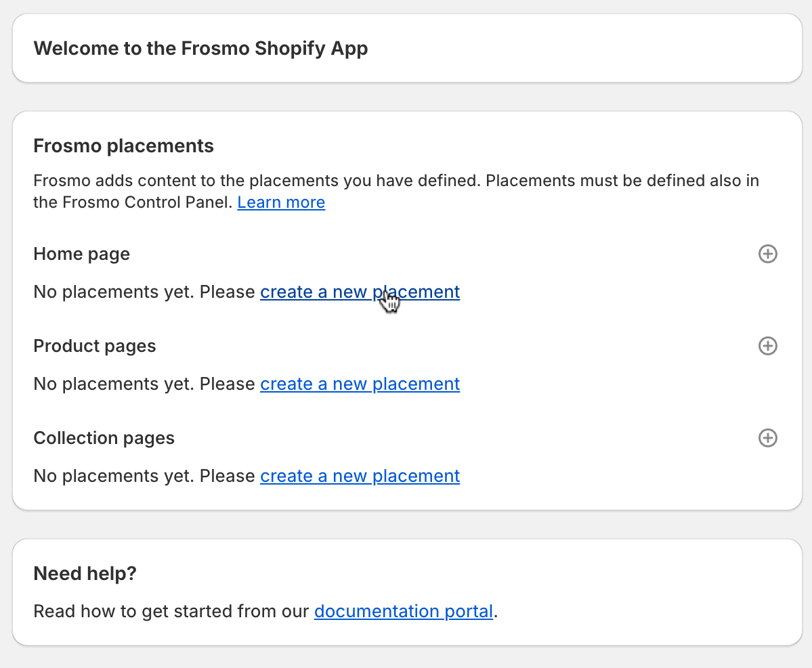Select the Frosmo placements heading
The height and width of the screenshot is (668, 812).
pos(123,146)
